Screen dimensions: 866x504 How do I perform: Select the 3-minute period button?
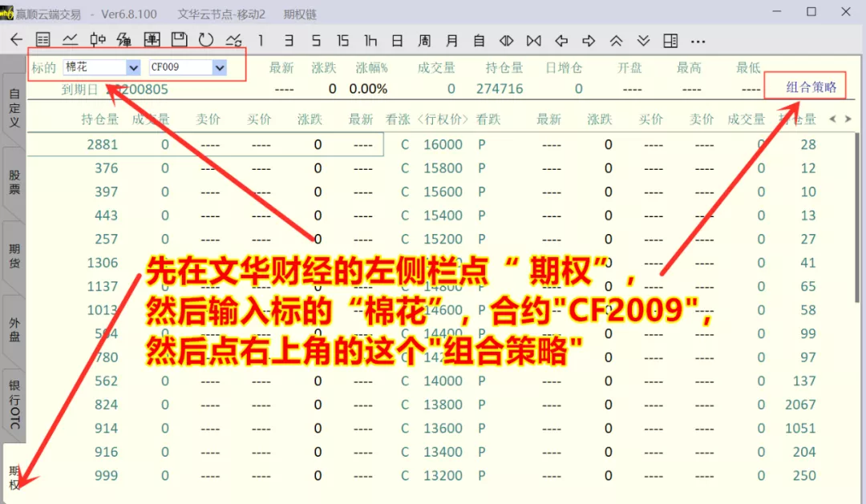[x=289, y=40]
